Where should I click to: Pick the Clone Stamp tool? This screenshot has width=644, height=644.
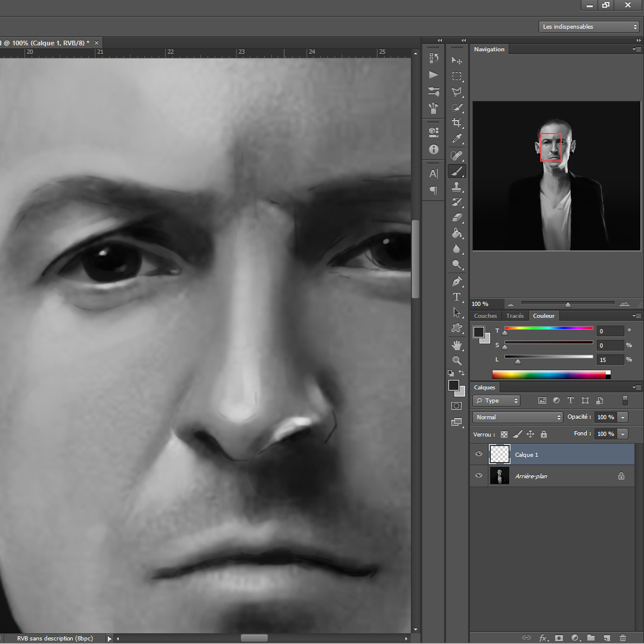tap(457, 187)
